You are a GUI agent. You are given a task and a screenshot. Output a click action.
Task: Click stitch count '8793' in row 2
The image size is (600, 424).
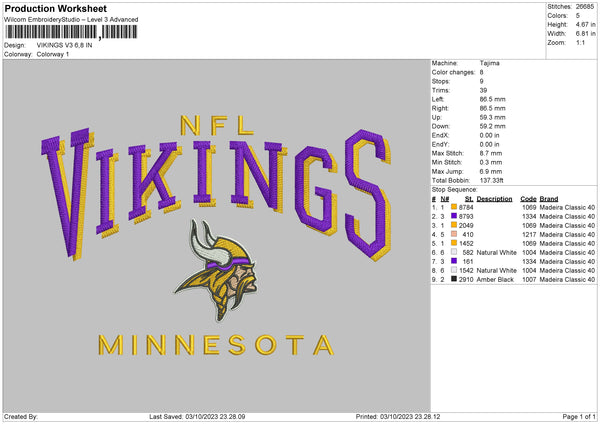[x=466, y=217]
